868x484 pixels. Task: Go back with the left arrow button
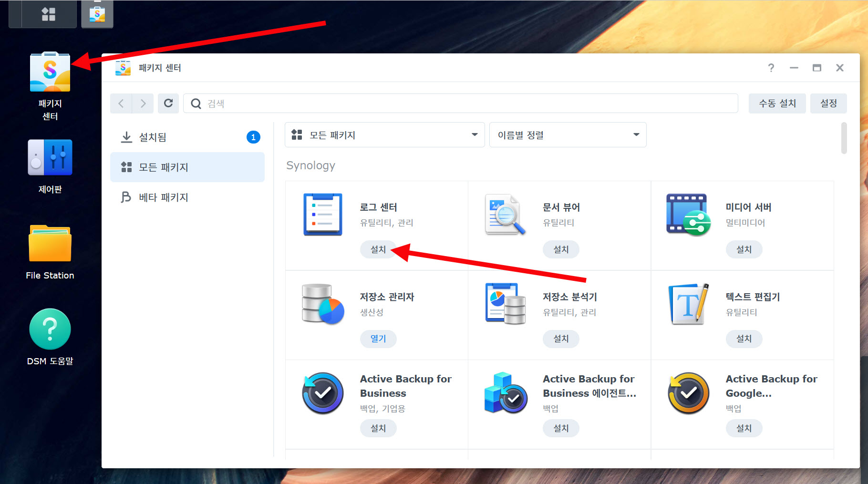click(x=121, y=103)
